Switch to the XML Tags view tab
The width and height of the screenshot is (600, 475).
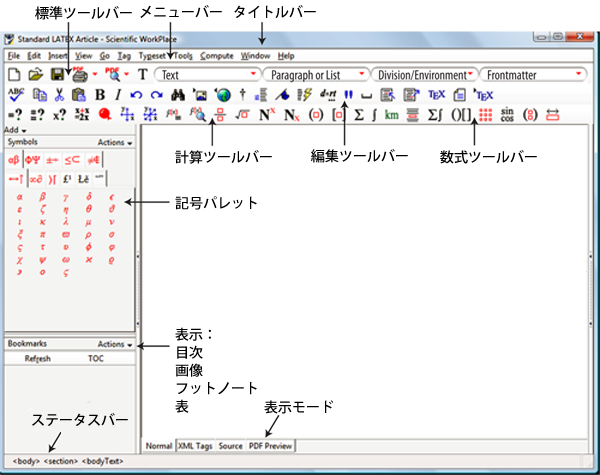click(x=195, y=446)
